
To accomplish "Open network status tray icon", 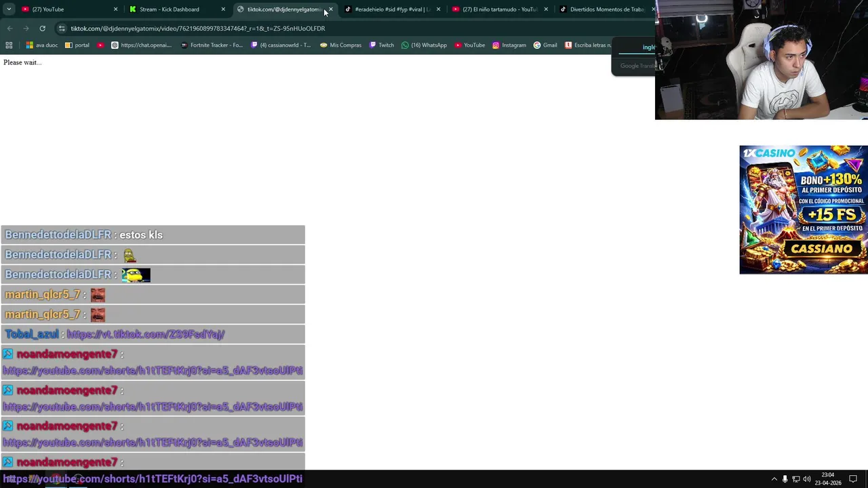I will click(x=796, y=479).
